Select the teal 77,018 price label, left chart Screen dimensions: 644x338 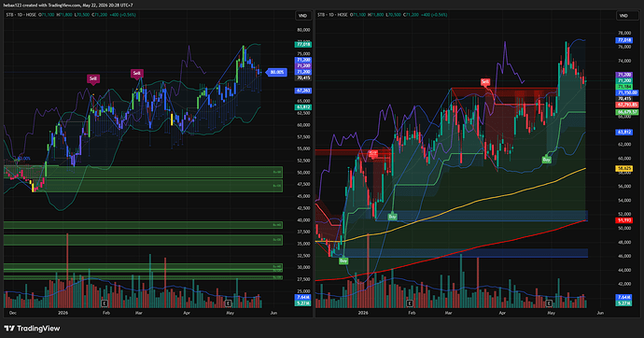click(303, 45)
